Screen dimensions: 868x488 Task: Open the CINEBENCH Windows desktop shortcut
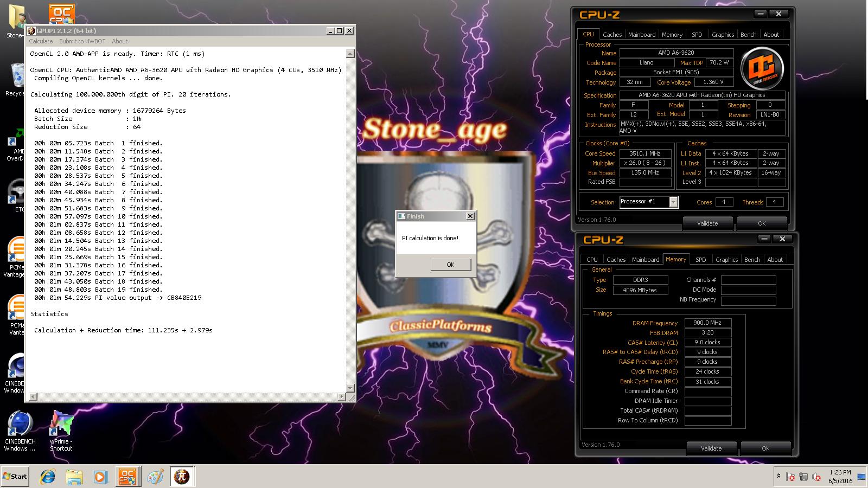(20, 431)
